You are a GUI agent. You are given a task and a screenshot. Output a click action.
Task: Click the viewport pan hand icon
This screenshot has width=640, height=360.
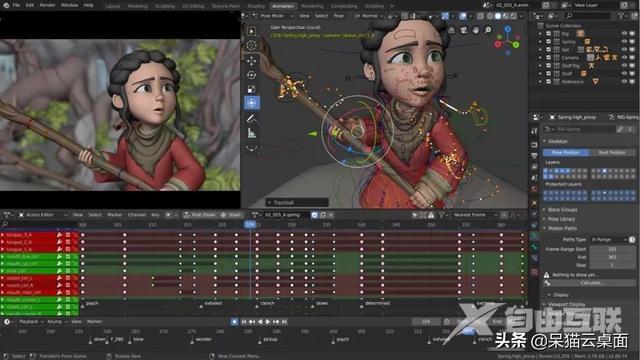point(476,30)
